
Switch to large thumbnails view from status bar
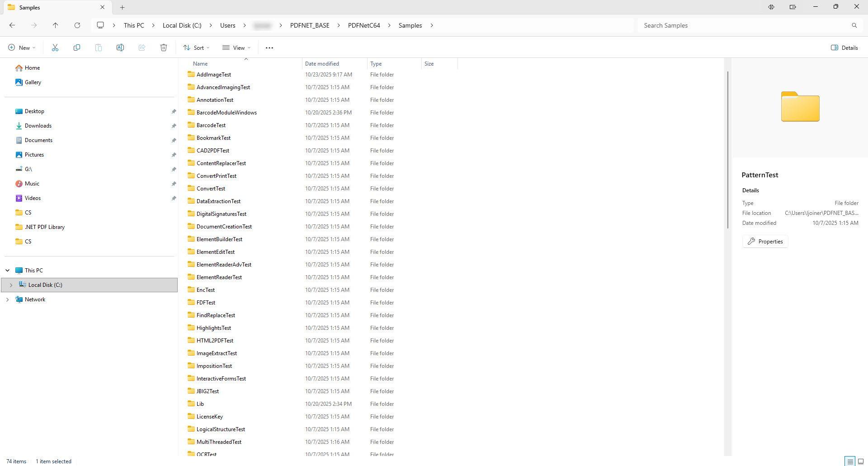pyautogui.click(x=860, y=461)
